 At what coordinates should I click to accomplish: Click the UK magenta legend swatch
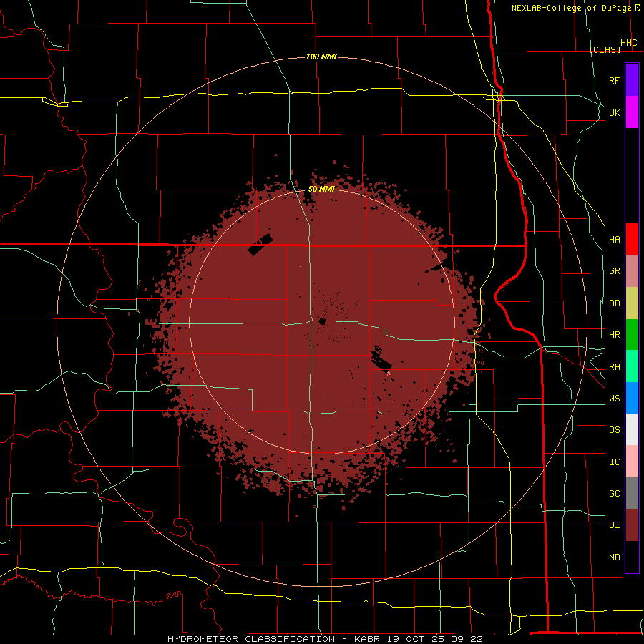632,112
